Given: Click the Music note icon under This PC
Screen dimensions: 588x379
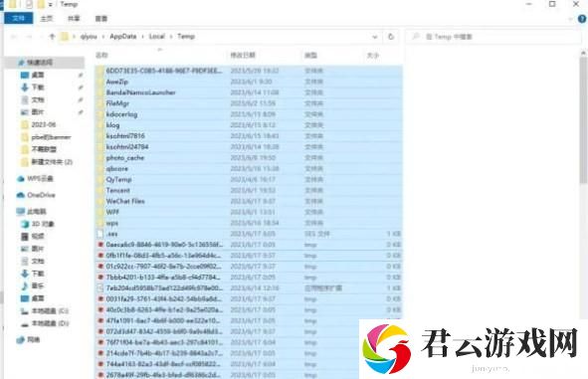Looking at the screenshot, I should tap(25, 285).
